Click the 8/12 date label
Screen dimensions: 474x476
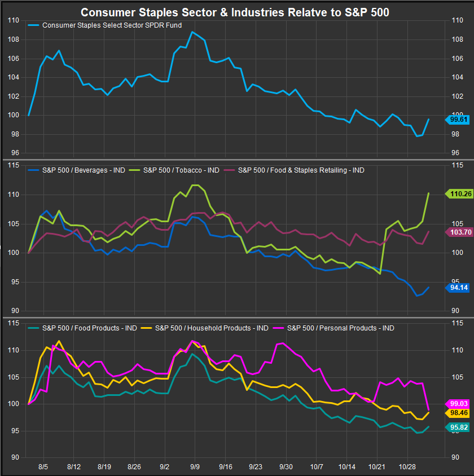click(x=73, y=466)
